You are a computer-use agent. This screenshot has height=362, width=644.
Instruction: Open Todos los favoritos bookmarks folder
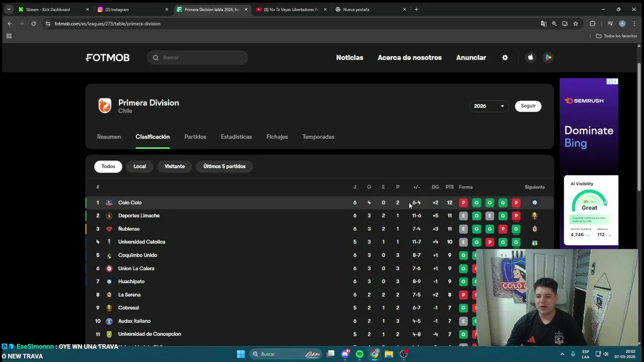click(x=616, y=36)
